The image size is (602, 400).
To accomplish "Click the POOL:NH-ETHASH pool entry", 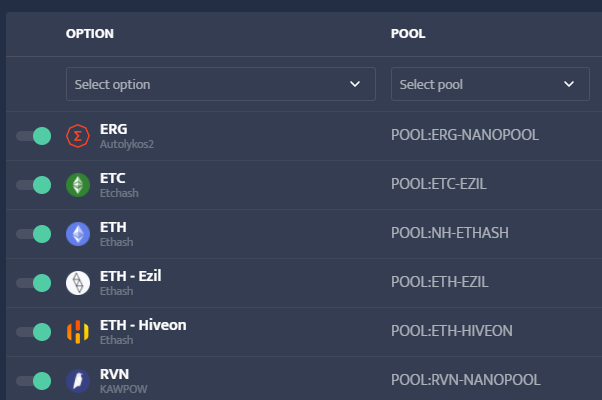I will 450,233.
